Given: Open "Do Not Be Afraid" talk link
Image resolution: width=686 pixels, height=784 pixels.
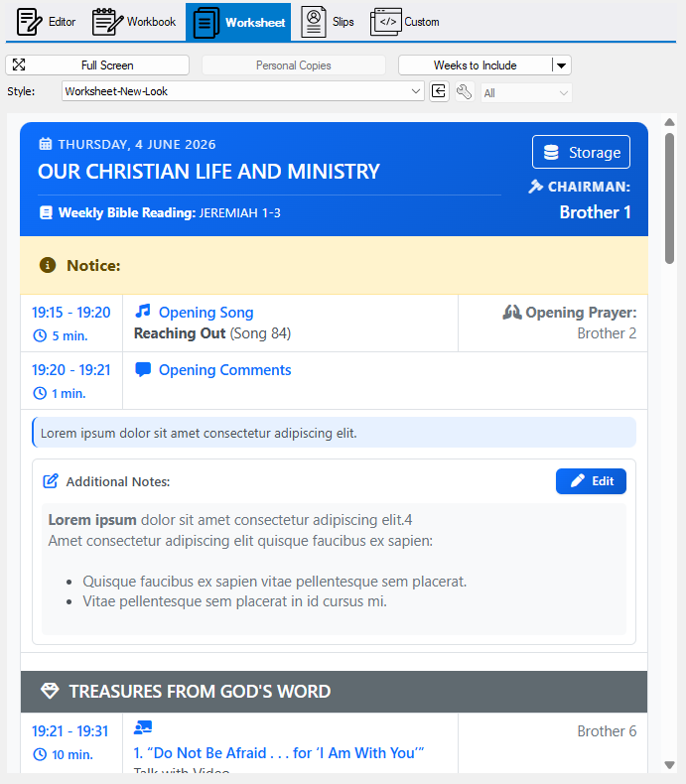Looking at the screenshot, I should [x=279, y=753].
